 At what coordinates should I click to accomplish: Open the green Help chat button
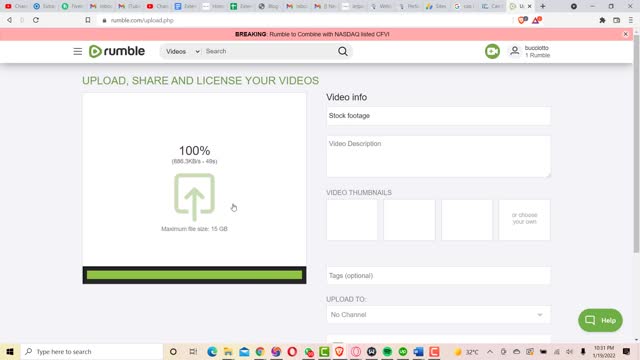(600, 320)
